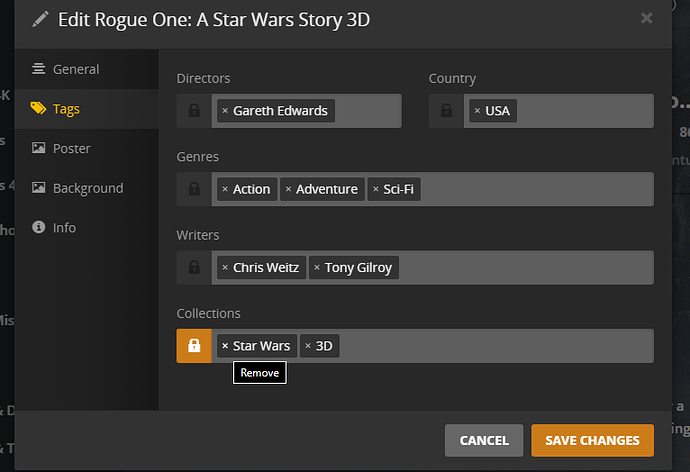
Task: Switch to the Poster tab
Action: tap(71, 148)
